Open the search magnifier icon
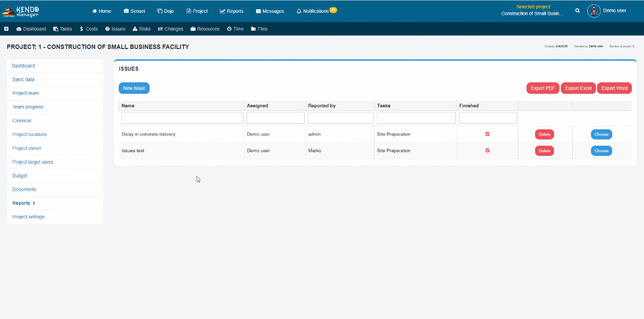This screenshot has height=319, width=644. (x=578, y=11)
